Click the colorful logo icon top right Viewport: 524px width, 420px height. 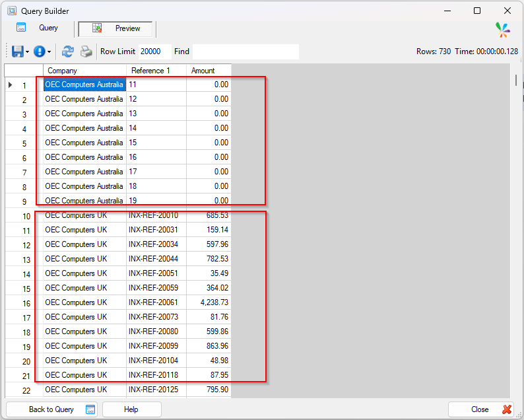[503, 30]
